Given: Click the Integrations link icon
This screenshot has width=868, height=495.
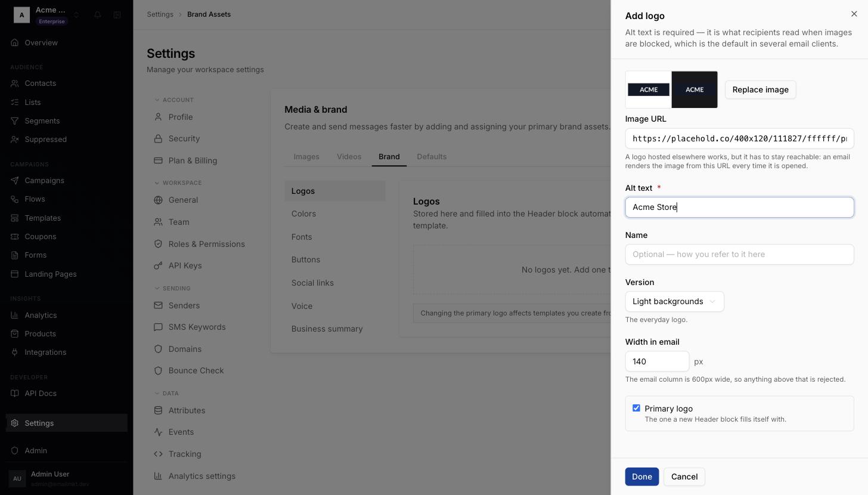Looking at the screenshot, I should (15, 352).
